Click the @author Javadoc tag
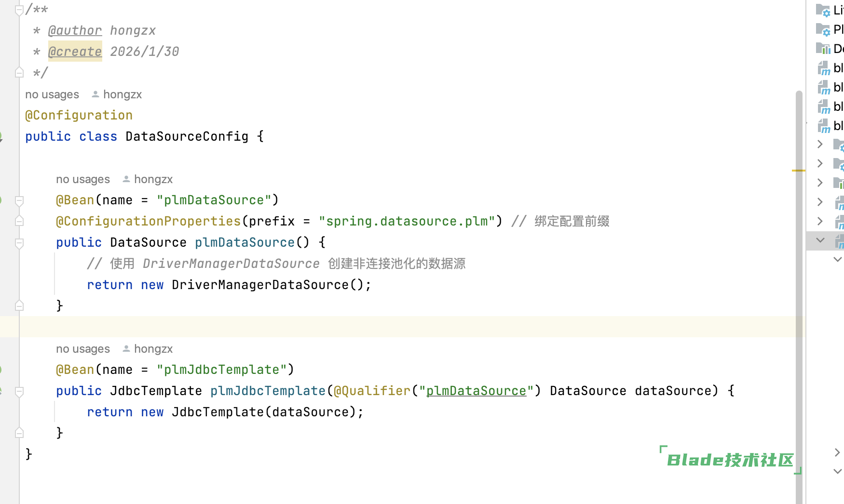The image size is (844, 504). [75, 30]
